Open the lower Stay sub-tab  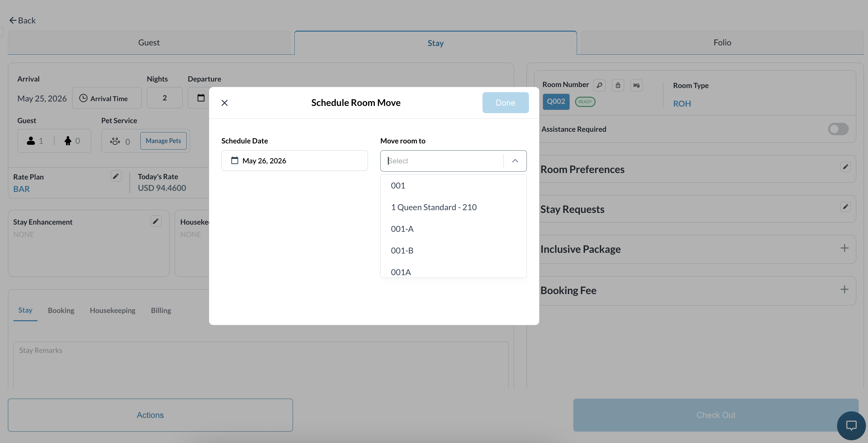[x=25, y=310]
